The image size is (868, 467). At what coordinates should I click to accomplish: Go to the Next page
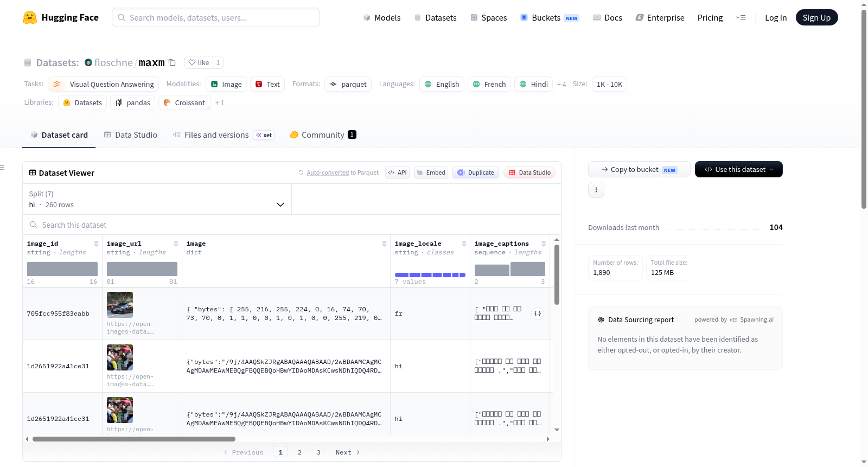pyautogui.click(x=348, y=452)
